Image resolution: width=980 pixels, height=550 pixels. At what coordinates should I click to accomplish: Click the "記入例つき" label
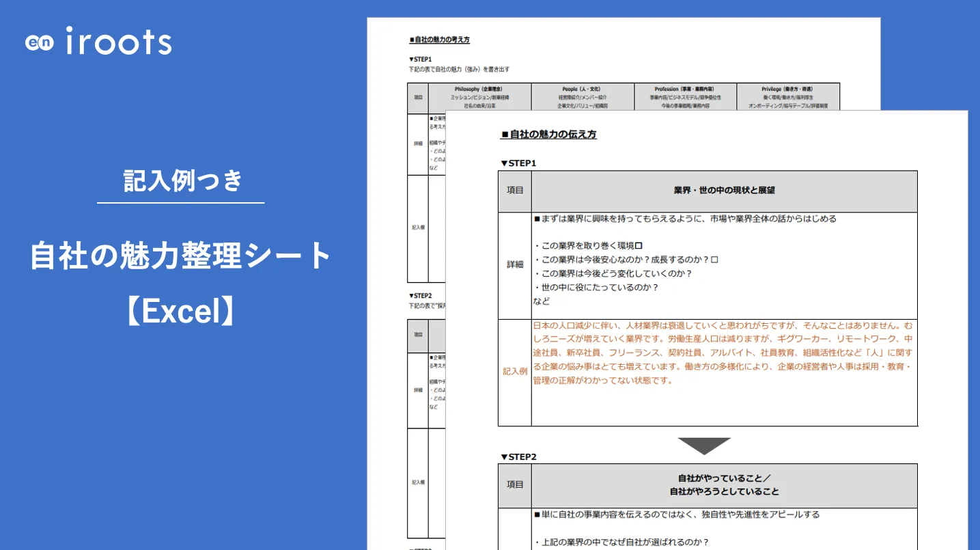pyautogui.click(x=183, y=180)
